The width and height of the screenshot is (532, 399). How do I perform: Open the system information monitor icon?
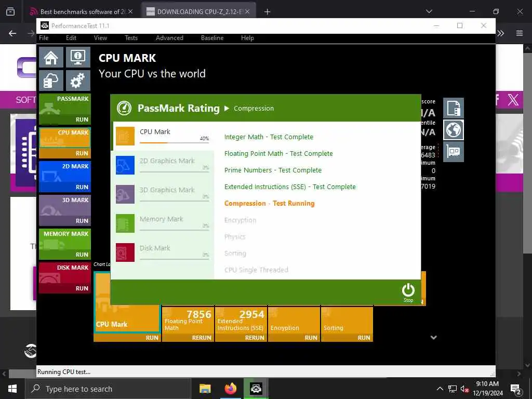click(x=78, y=57)
